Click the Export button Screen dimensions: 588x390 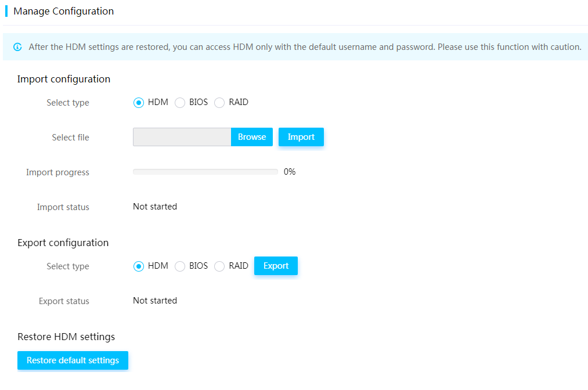(x=276, y=266)
